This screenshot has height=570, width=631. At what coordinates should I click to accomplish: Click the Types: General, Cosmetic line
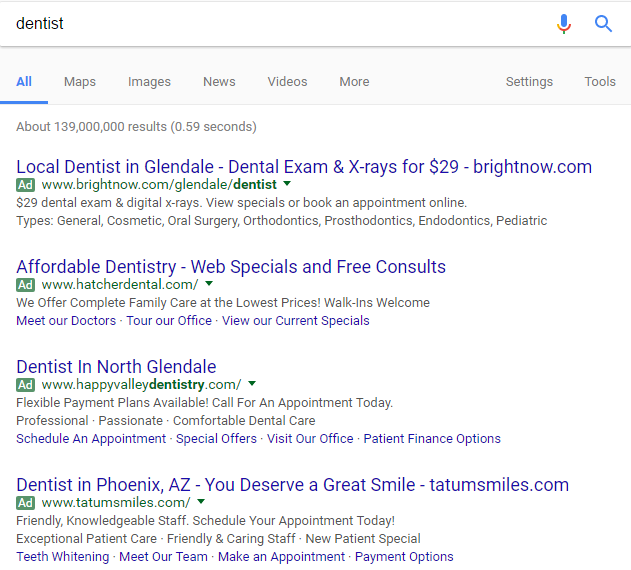tap(282, 221)
